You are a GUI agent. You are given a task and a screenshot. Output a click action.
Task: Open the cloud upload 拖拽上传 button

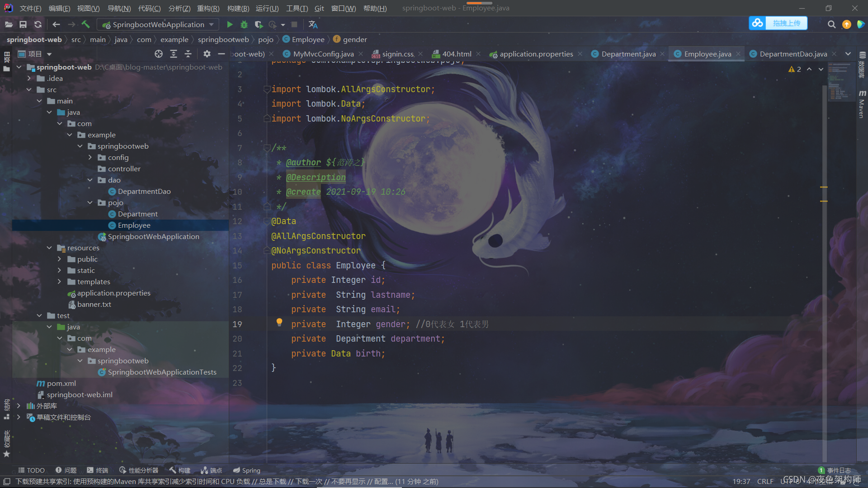click(778, 23)
